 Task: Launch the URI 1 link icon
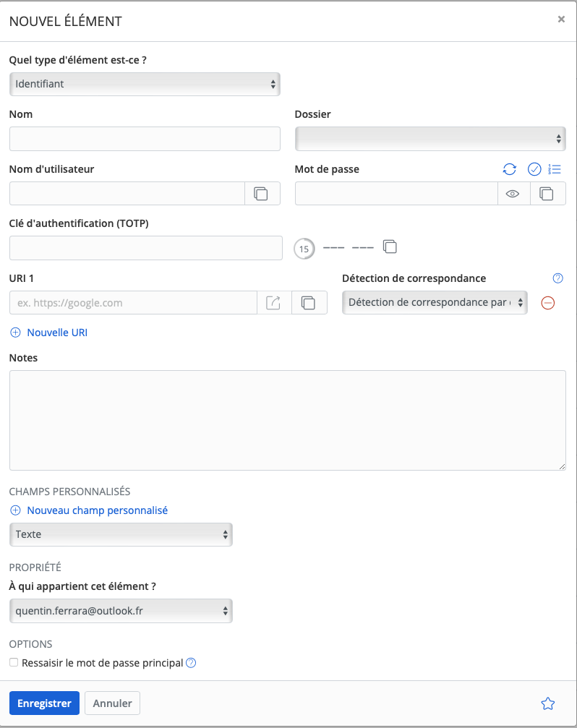click(274, 303)
